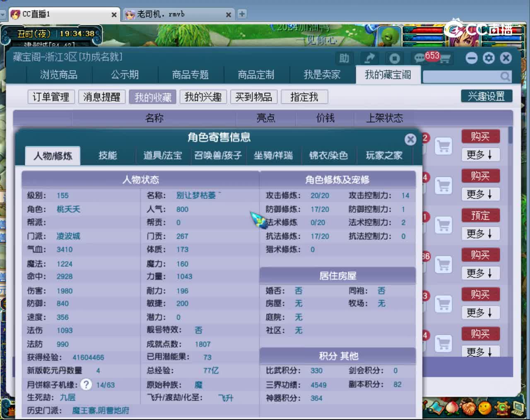The width and height of the screenshot is (530, 420).
Task: Click the green C trophy icon
Action: pos(502,408)
